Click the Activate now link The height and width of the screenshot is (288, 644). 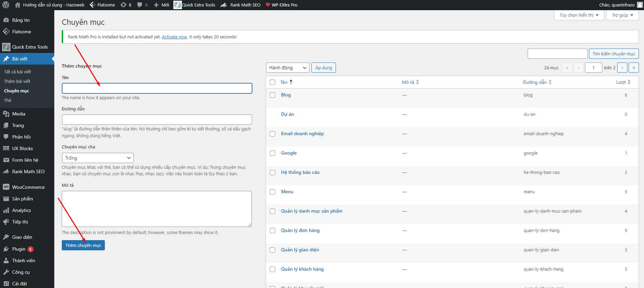coord(174,37)
